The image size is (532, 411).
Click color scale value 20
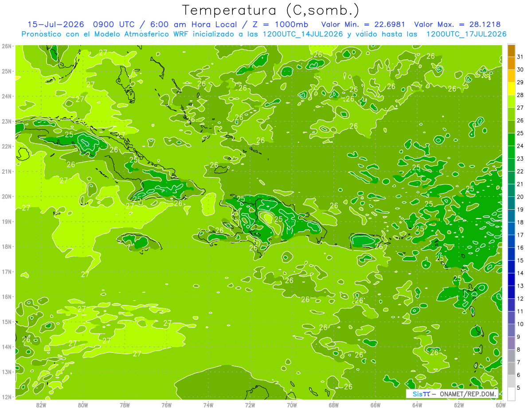[520, 197]
